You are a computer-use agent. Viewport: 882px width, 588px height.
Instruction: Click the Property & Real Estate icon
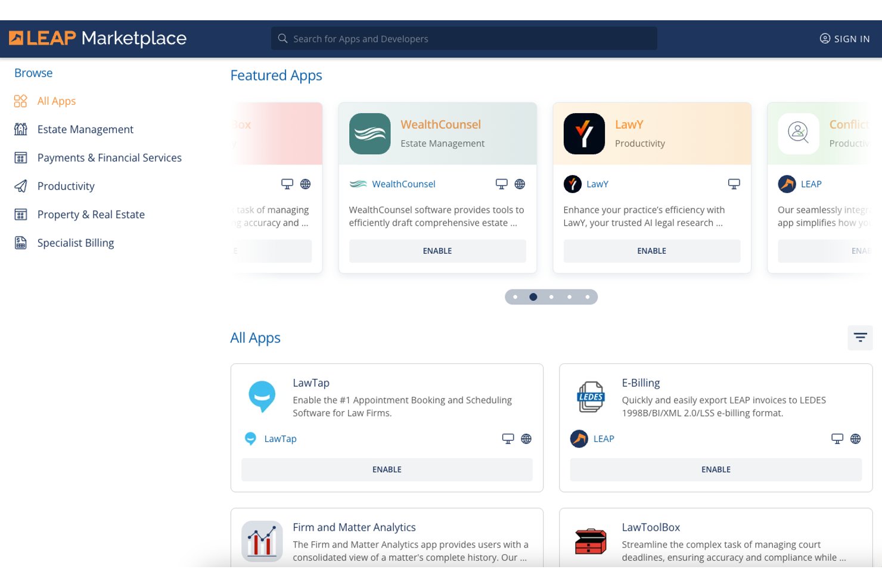(21, 214)
